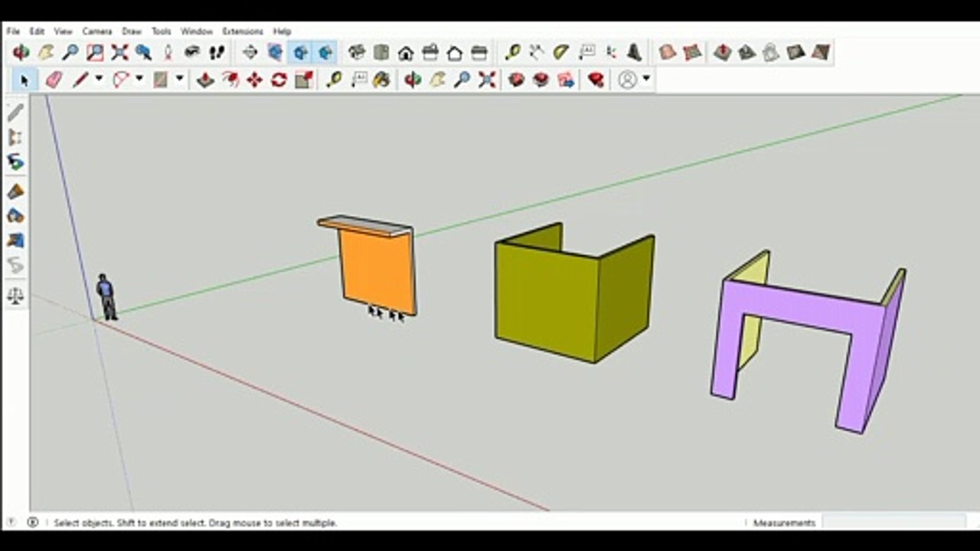Select the Rectangle shape tool
Viewport: 980px width, 551px height.
tap(161, 80)
